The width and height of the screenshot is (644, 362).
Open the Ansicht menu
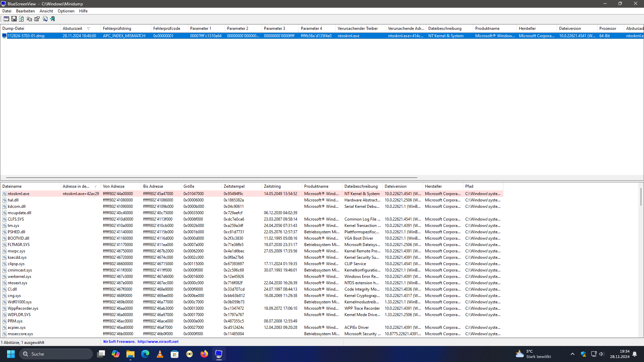coord(46,11)
